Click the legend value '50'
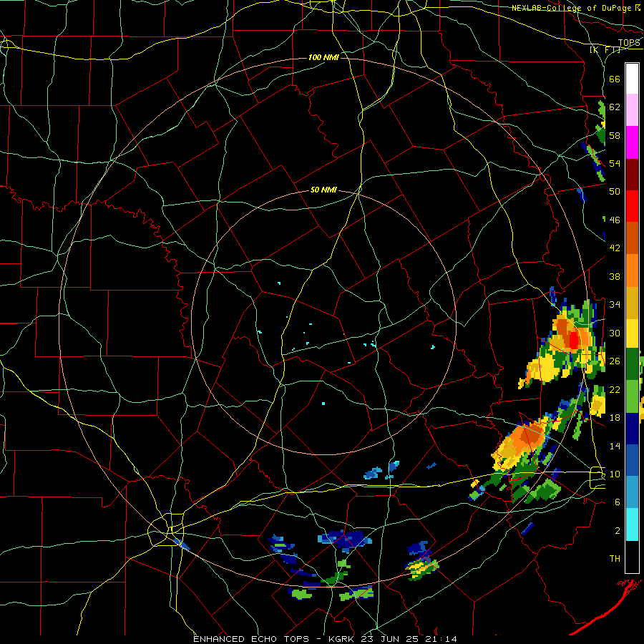 615,192
